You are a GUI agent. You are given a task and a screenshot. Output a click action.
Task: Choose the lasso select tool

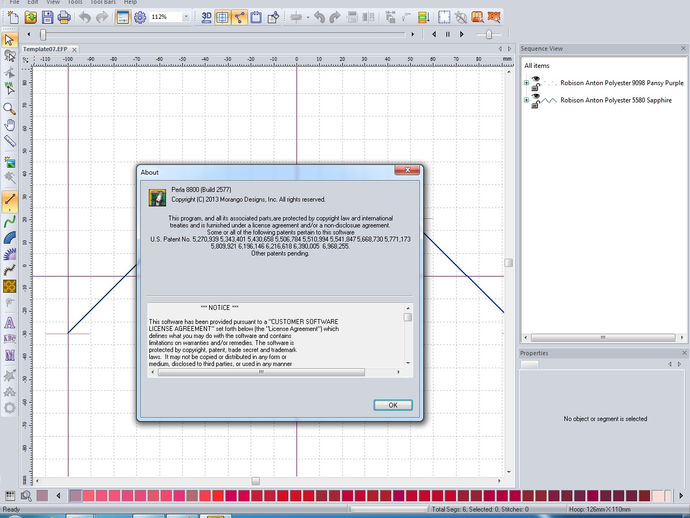click(9, 56)
